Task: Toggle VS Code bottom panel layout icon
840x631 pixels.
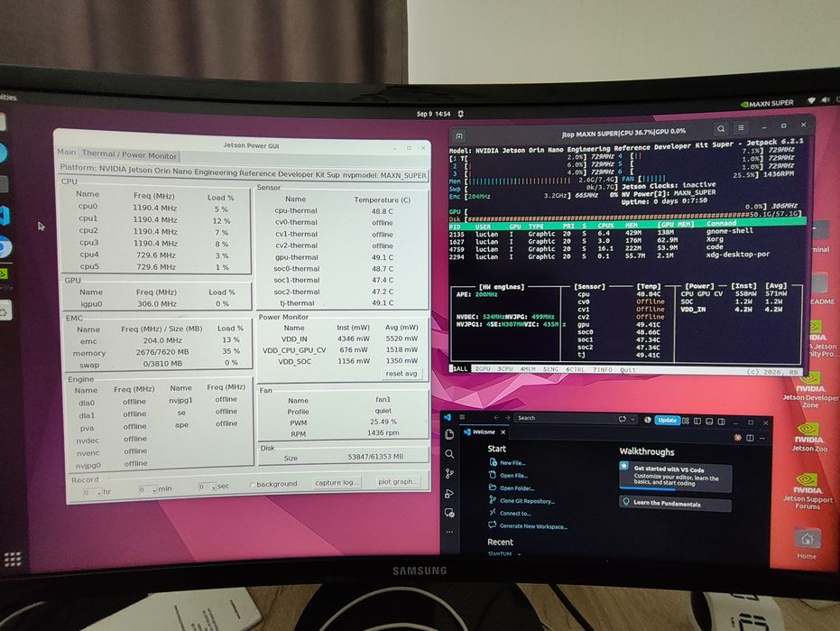Action: pos(709,422)
